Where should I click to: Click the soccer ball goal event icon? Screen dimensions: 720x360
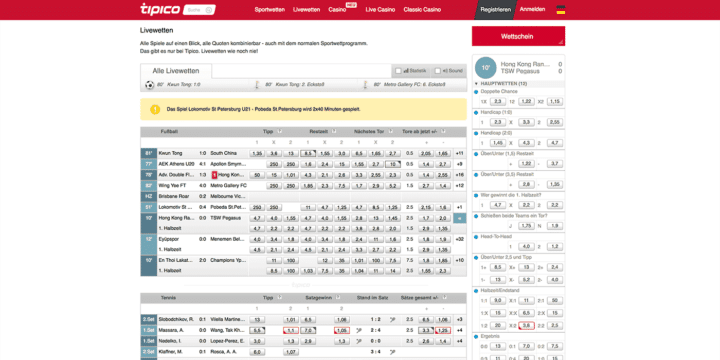click(x=150, y=84)
